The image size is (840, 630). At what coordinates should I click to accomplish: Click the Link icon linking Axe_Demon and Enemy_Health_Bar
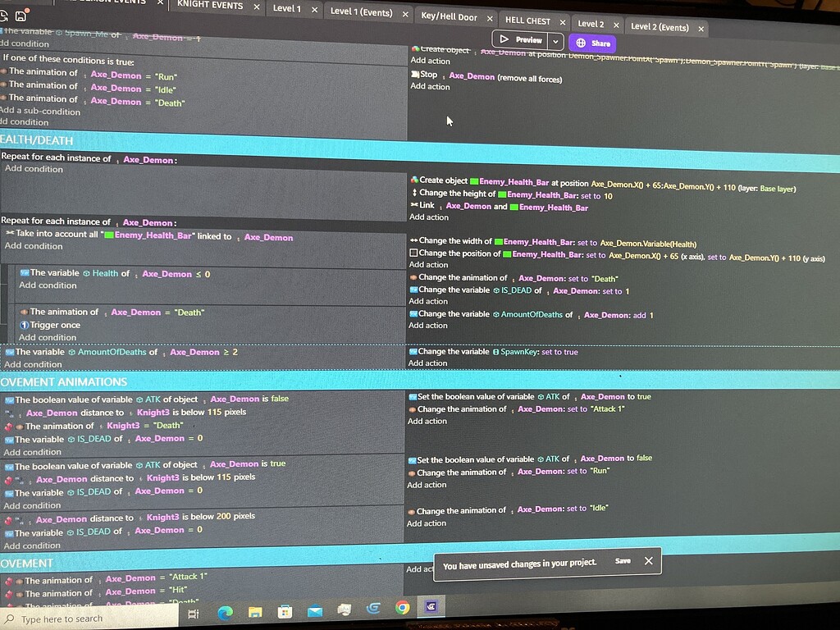(x=414, y=205)
